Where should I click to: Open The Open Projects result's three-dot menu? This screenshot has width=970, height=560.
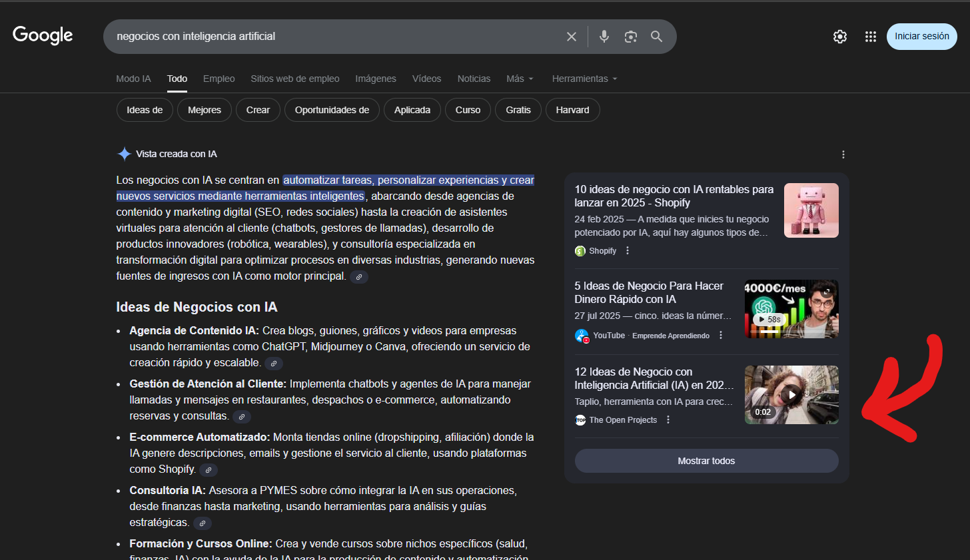pos(668,420)
